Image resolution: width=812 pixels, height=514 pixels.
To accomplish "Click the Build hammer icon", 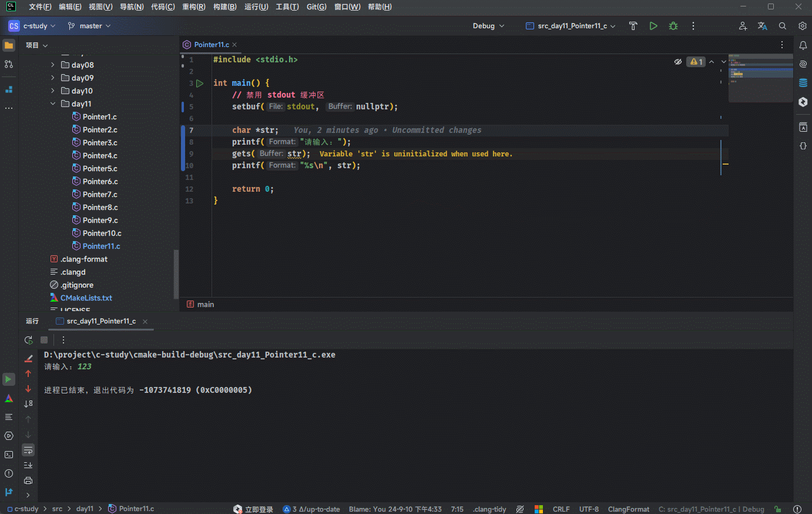I will [x=633, y=26].
